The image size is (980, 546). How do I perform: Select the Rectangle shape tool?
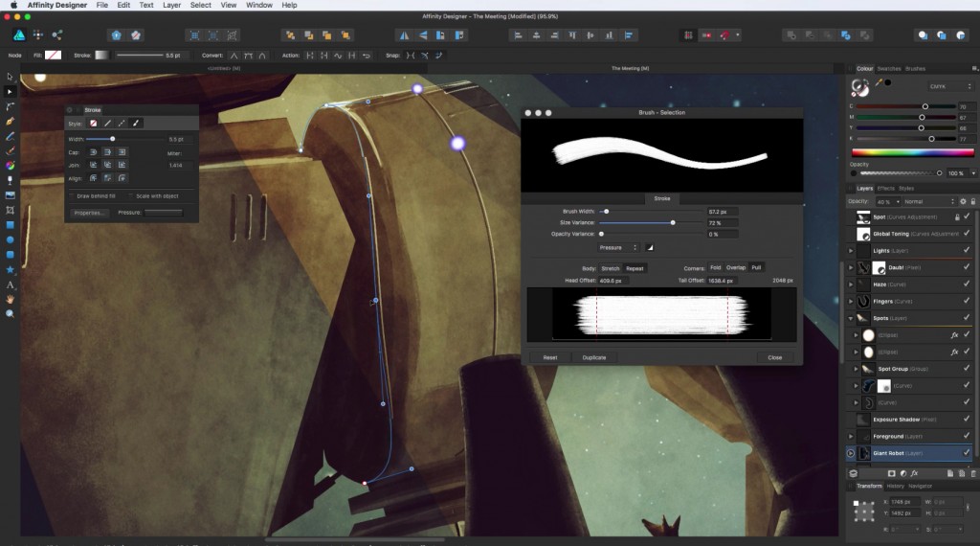point(10,225)
